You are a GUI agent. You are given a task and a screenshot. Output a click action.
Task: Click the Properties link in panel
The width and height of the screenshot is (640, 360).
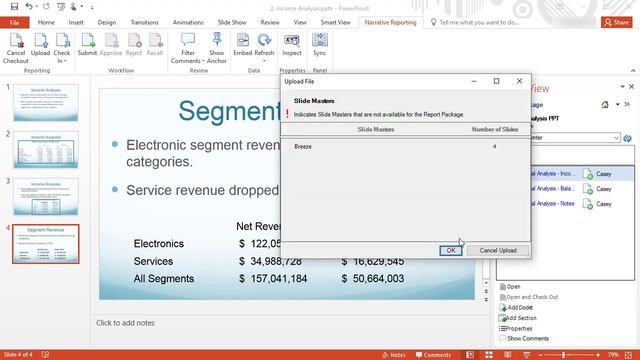(515, 329)
